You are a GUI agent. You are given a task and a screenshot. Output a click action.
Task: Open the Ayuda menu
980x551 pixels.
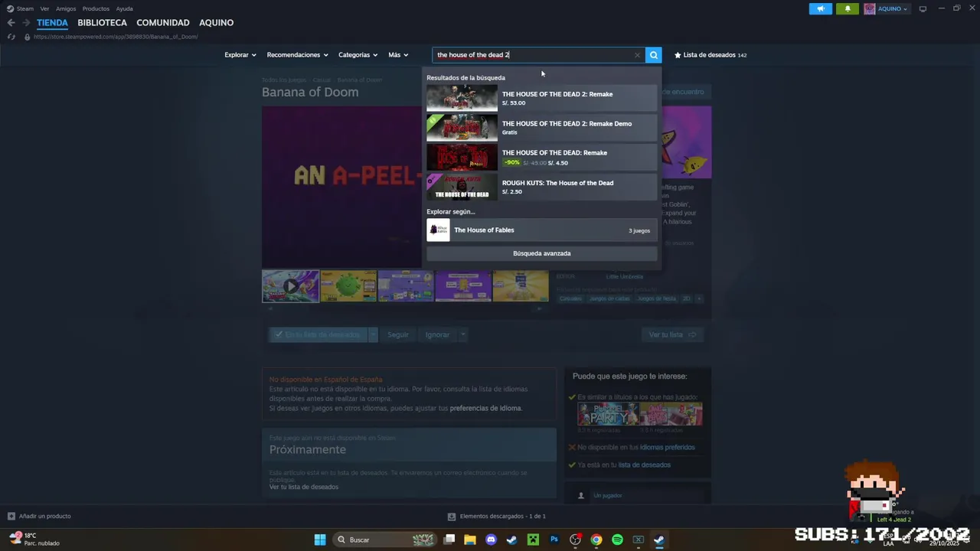[124, 8]
